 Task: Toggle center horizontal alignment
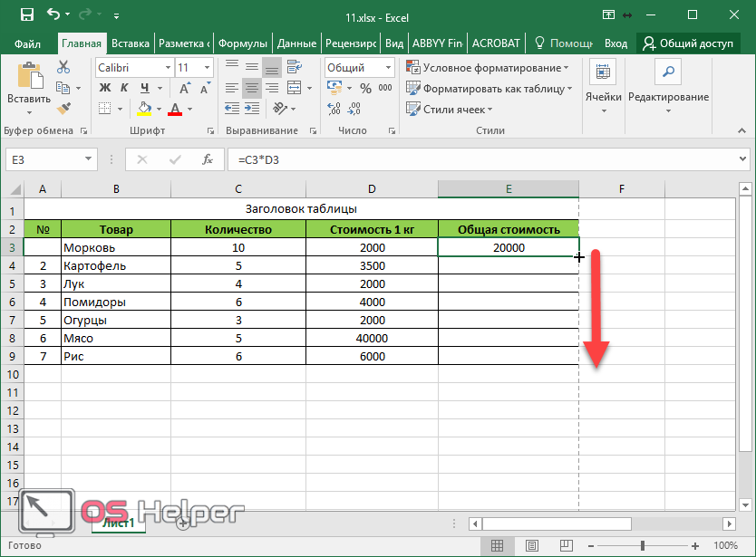[x=251, y=88]
